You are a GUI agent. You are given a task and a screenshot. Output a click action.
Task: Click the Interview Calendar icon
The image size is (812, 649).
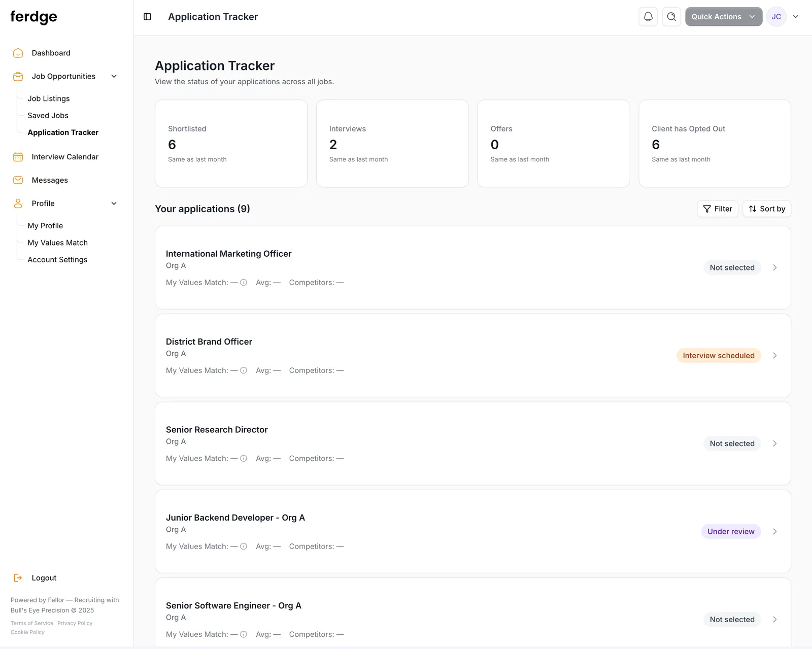click(x=18, y=157)
